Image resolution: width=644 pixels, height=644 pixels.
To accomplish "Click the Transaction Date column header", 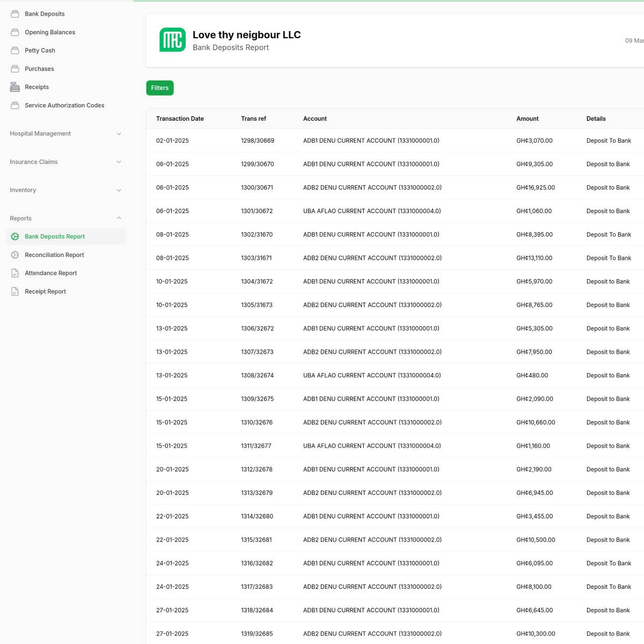I will click(x=180, y=119).
